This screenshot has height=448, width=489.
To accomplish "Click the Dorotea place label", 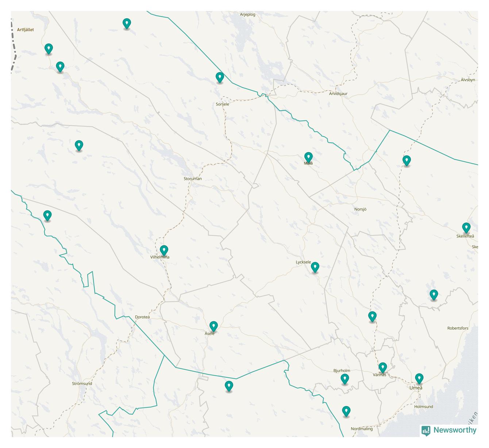I will [142, 317].
